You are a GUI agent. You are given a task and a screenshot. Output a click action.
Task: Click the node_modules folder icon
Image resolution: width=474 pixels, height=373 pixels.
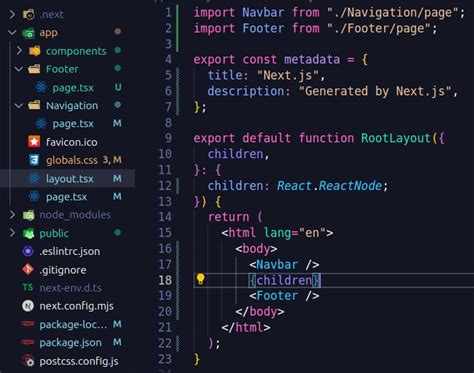click(x=29, y=215)
